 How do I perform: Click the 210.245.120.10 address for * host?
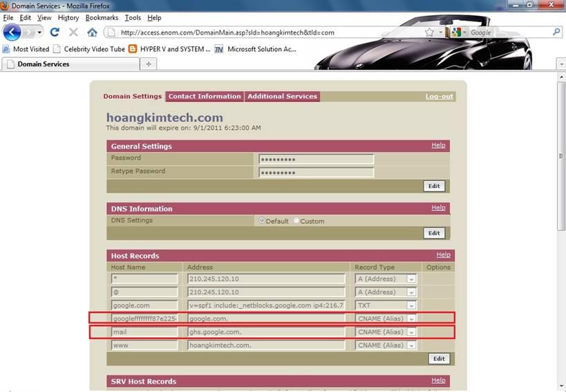coord(266,279)
